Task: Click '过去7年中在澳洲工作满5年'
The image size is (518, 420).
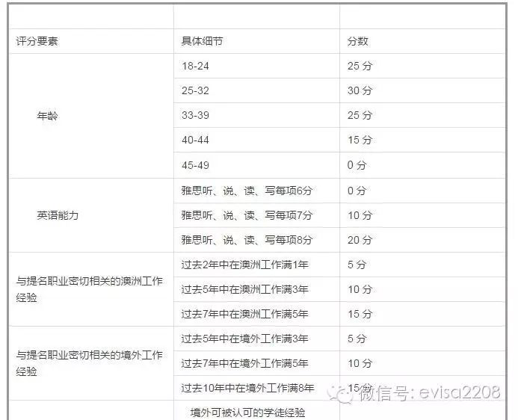Action: pyautogui.click(x=244, y=314)
